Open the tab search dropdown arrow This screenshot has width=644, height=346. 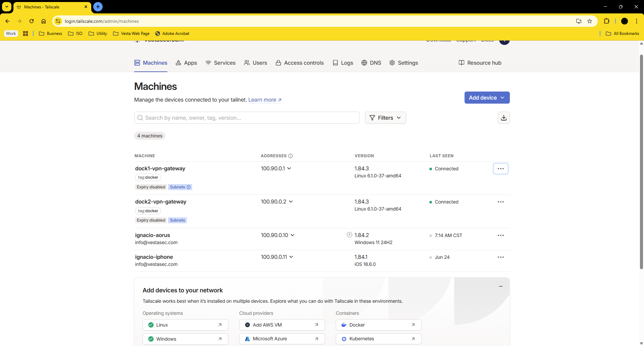tap(7, 7)
